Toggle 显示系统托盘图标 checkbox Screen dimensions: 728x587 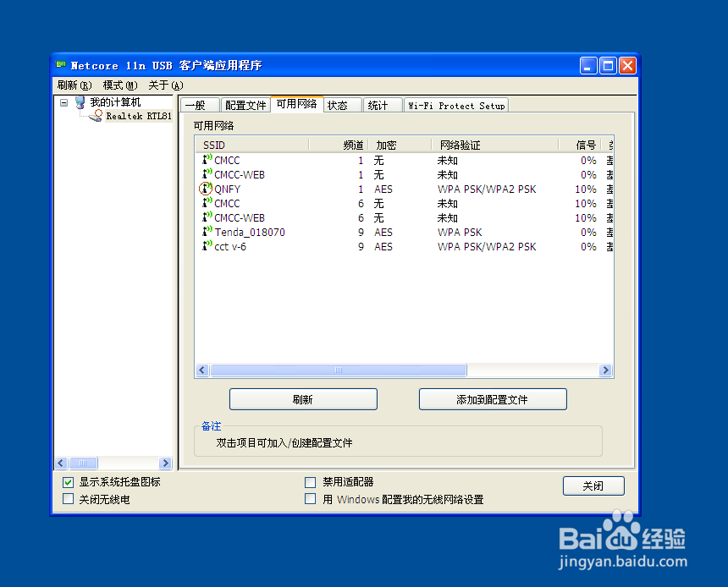(69, 482)
